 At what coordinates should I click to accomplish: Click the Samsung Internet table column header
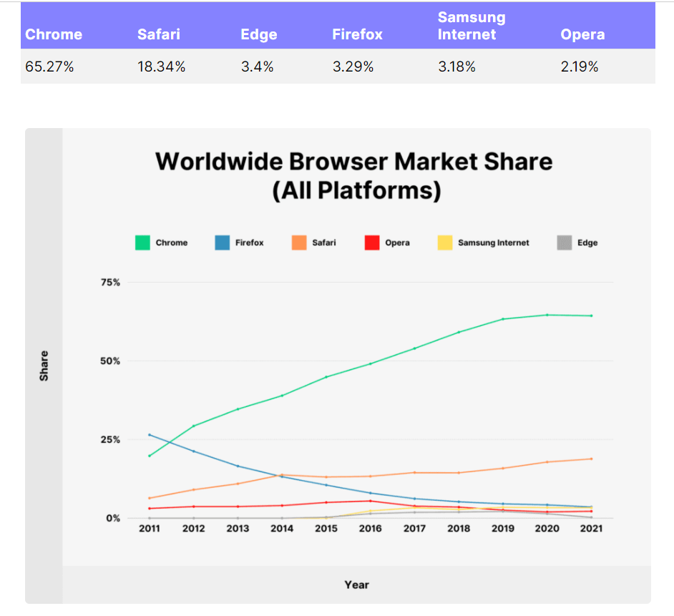pos(472,26)
